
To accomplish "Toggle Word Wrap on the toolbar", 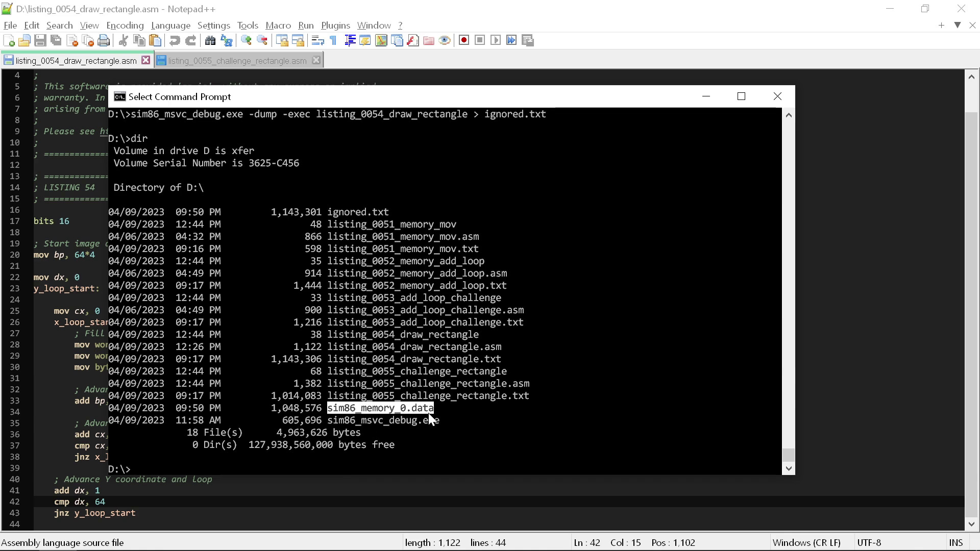I will tap(317, 40).
